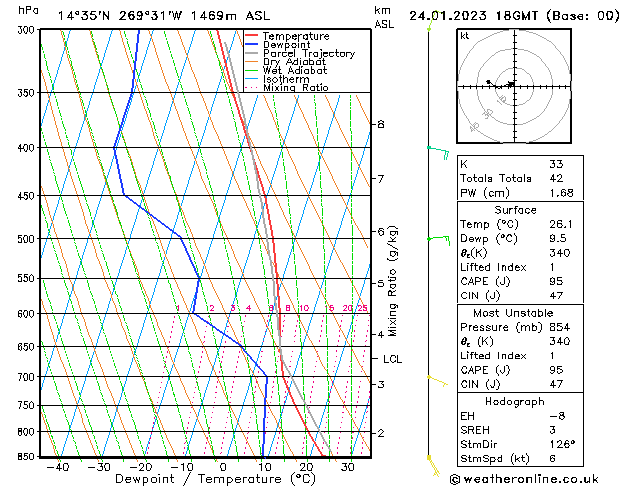Click the yellow wind barb at 850 hPa
Viewport: 629px width, 486px height.
[x=433, y=466]
